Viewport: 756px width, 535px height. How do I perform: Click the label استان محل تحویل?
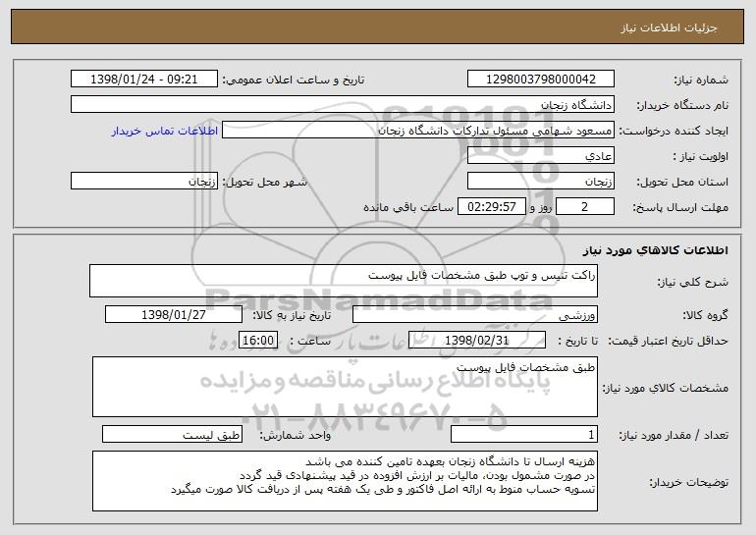tap(682, 182)
